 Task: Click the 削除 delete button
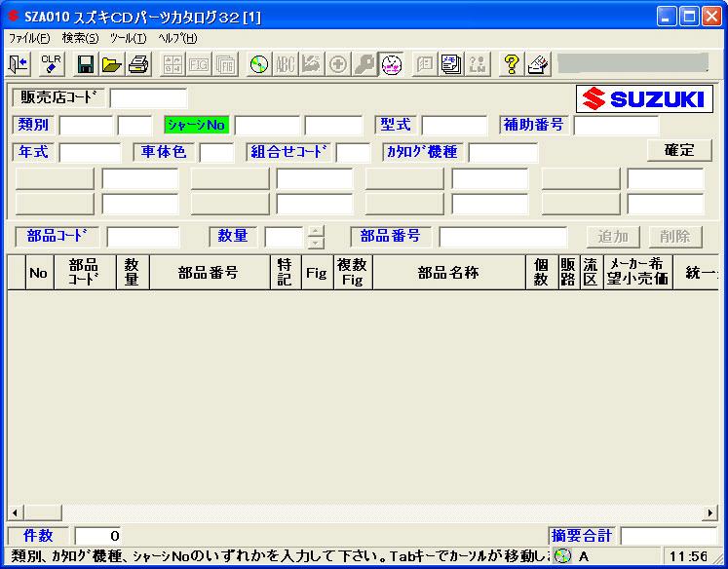(x=675, y=237)
